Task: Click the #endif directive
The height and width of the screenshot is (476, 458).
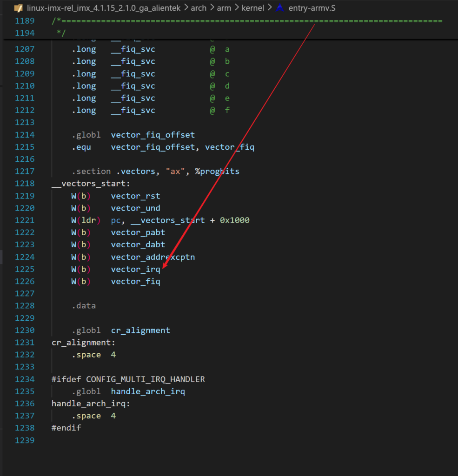Action: tap(66, 428)
